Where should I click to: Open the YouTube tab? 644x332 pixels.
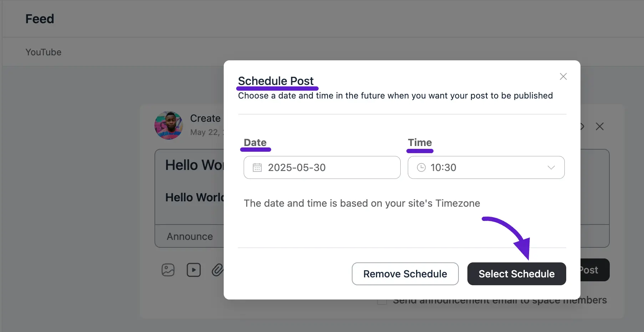click(44, 52)
